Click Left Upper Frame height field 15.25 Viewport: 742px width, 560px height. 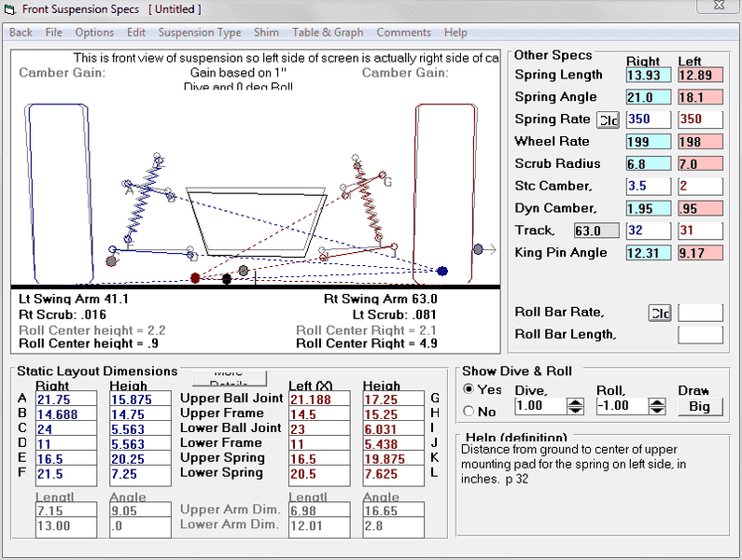[393, 414]
